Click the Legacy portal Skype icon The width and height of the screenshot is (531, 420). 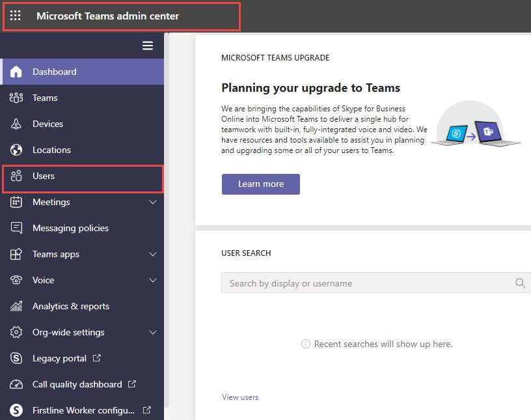tap(16, 358)
